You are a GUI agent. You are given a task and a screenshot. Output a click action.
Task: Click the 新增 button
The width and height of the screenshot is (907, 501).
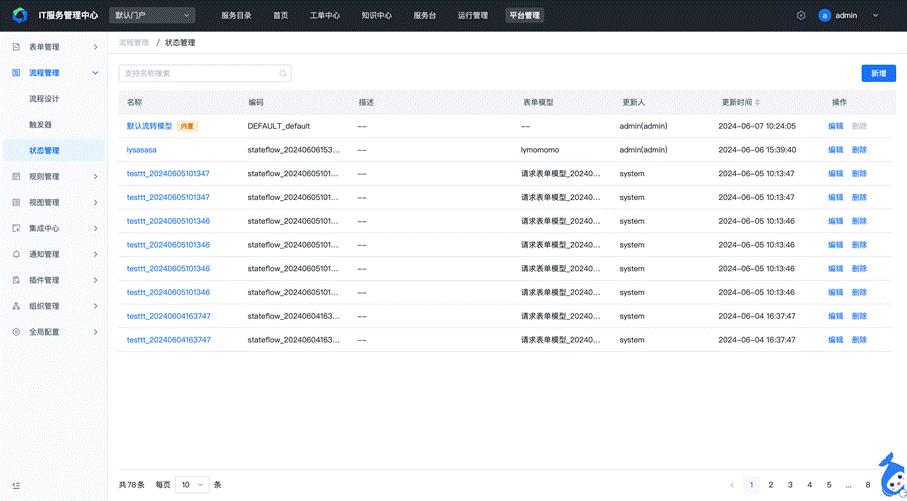click(879, 73)
